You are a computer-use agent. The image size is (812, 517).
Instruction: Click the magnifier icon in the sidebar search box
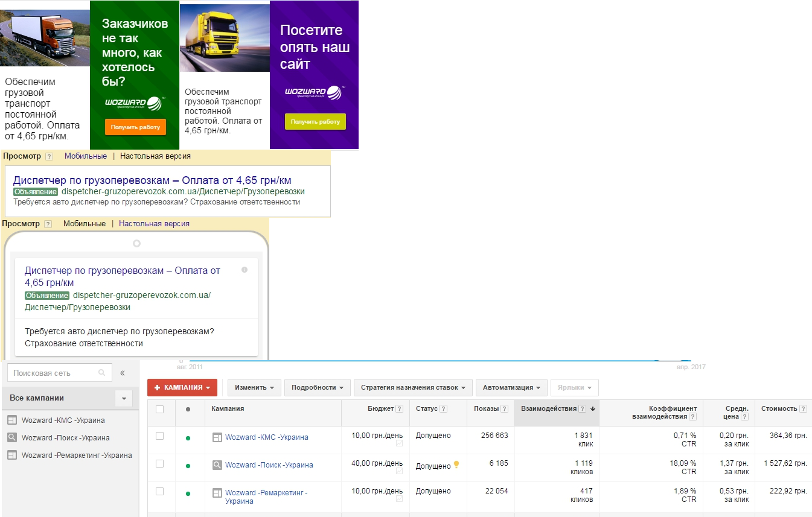tap(102, 373)
